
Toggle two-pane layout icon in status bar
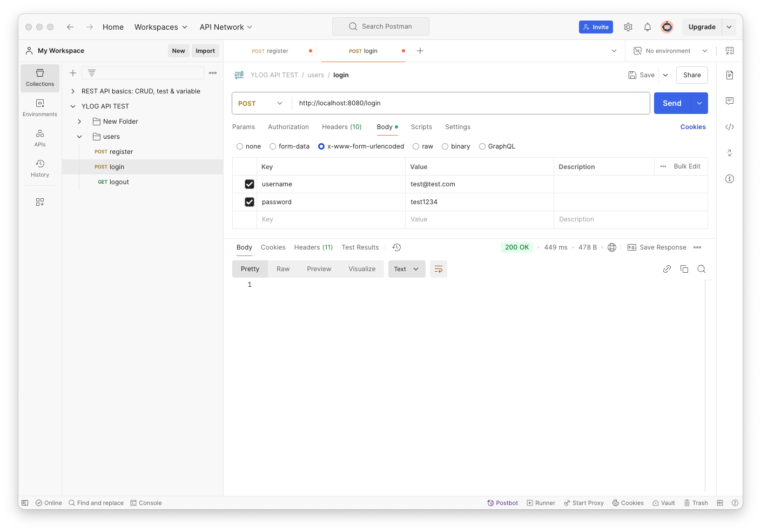coord(720,503)
